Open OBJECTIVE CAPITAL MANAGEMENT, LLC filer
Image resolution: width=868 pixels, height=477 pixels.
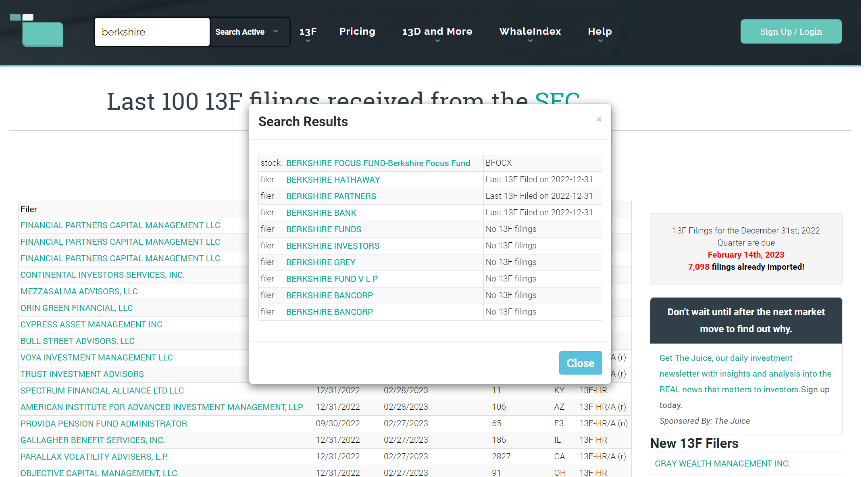(x=99, y=473)
